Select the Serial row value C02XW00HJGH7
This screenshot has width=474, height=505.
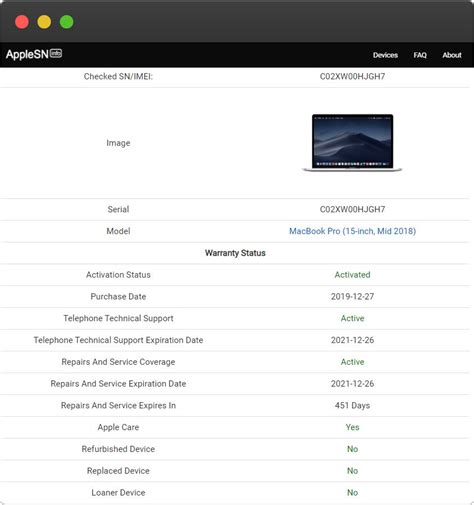click(352, 209)
